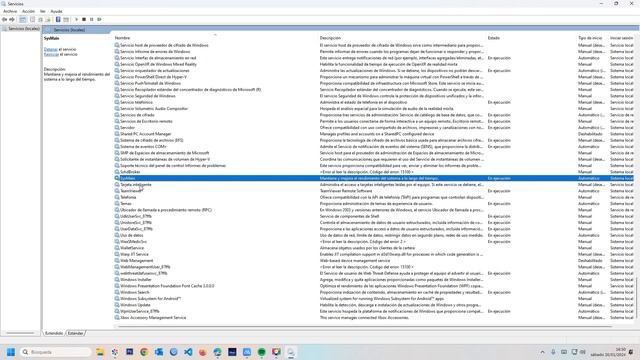Click the vertical scrollbar of the services list

[637, 298]
